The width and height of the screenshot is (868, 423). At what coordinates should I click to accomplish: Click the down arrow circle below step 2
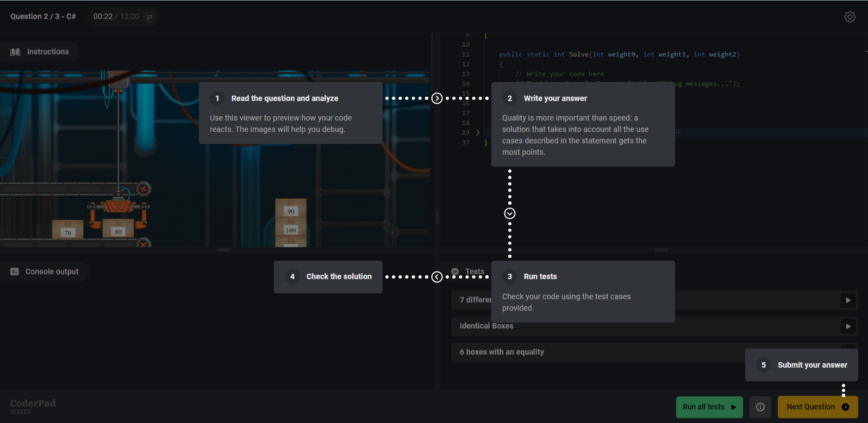509,213
